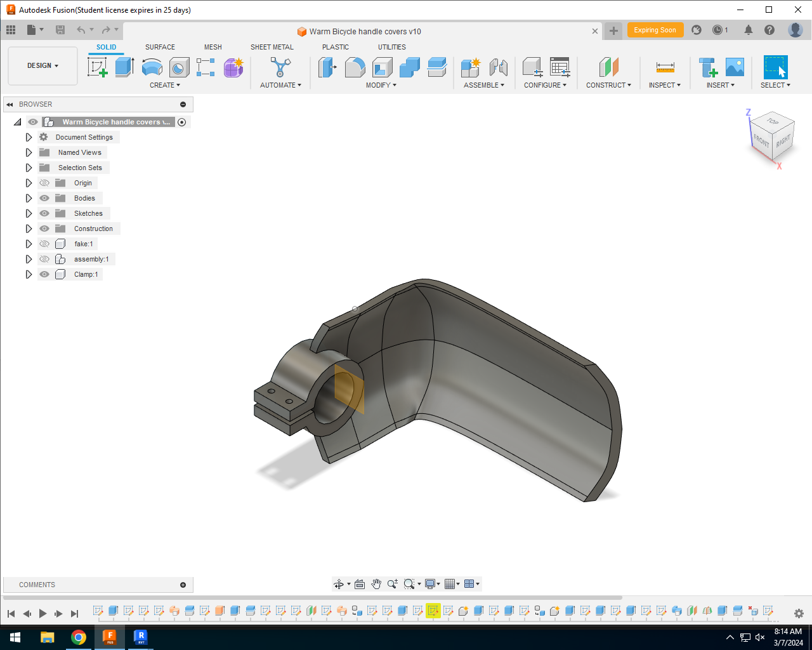The image size is (812, 650).
Task: Select the Revolve tool
Action: tap(152, 67)
